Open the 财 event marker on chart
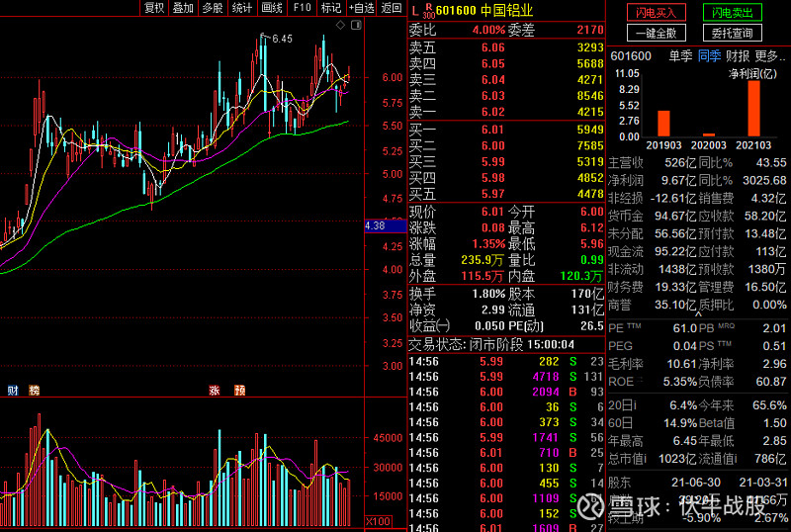791x532 pixels. (x=13, y=390)
